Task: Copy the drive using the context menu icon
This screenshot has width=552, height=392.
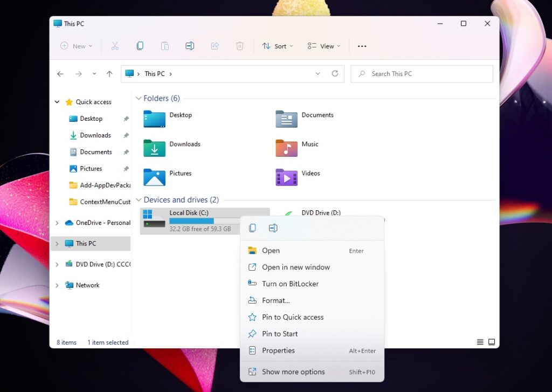Action: pos(252,228)
